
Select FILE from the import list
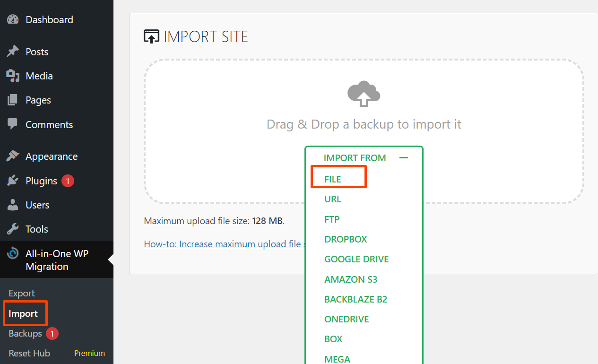point(333,179)
